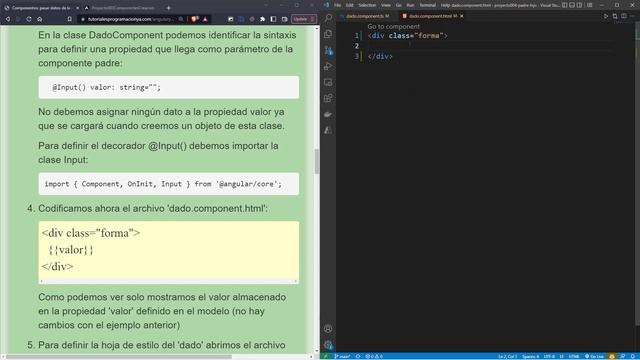Close the first browser tab
640x360 pixels.
point(77,8)
